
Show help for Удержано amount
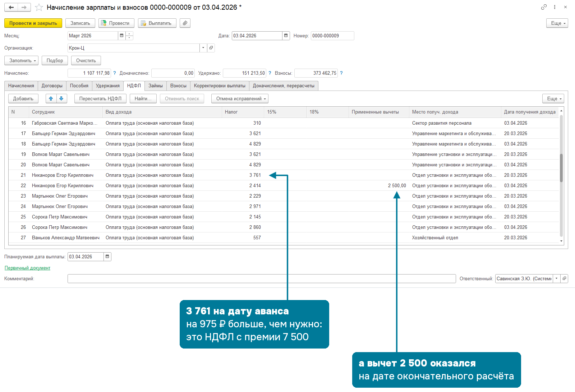click(270, 73)
